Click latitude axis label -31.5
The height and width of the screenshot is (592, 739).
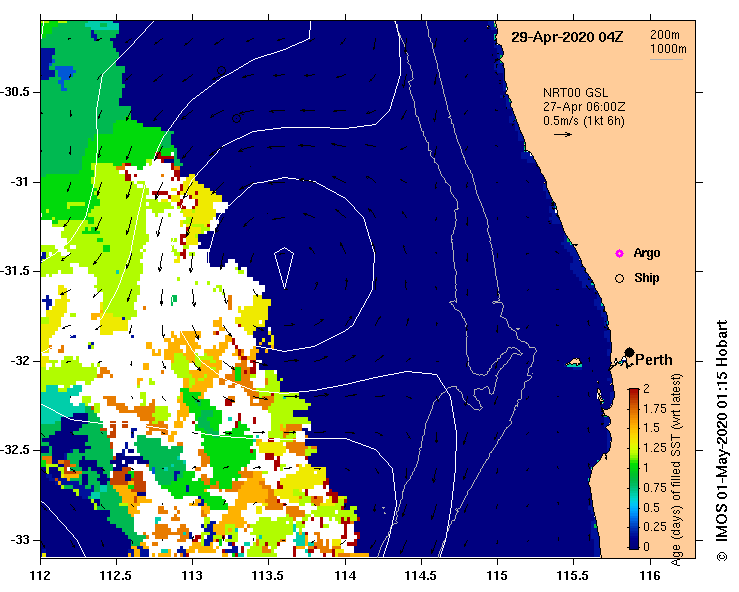click(16, 271)
